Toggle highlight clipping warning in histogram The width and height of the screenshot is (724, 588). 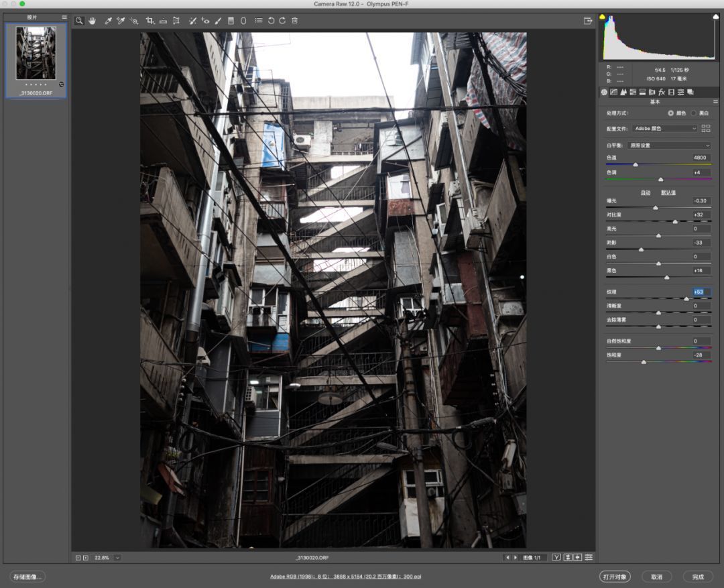[716, 17]
